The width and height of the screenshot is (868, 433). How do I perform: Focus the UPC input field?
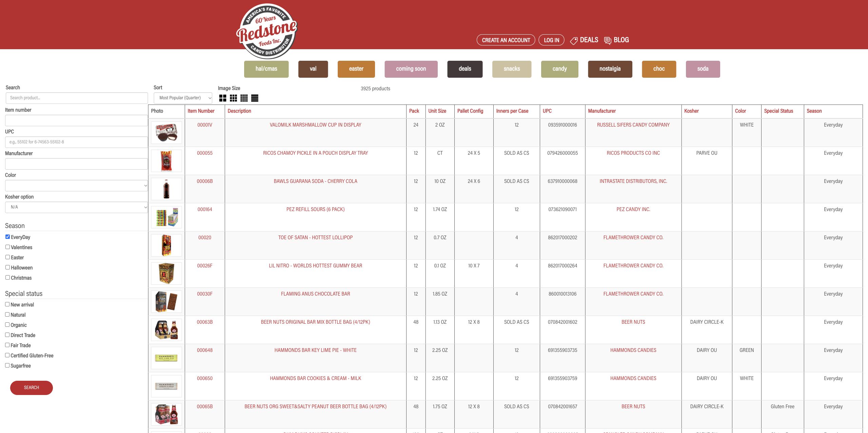pyautogui.click(x=77, y=142)
